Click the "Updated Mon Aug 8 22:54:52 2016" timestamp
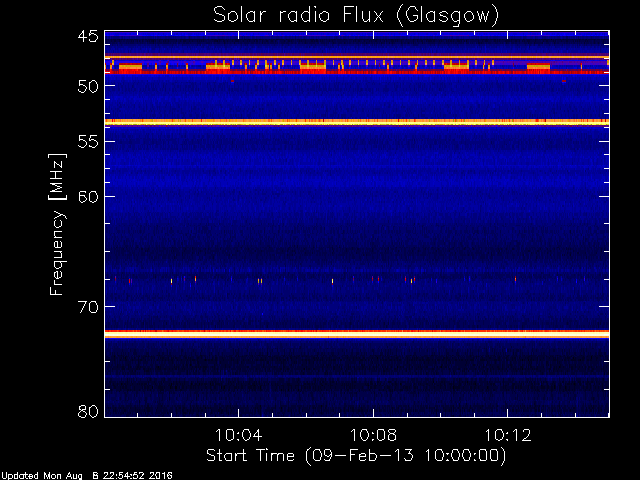Screen dimensions: 640x480 pos(87,476)
